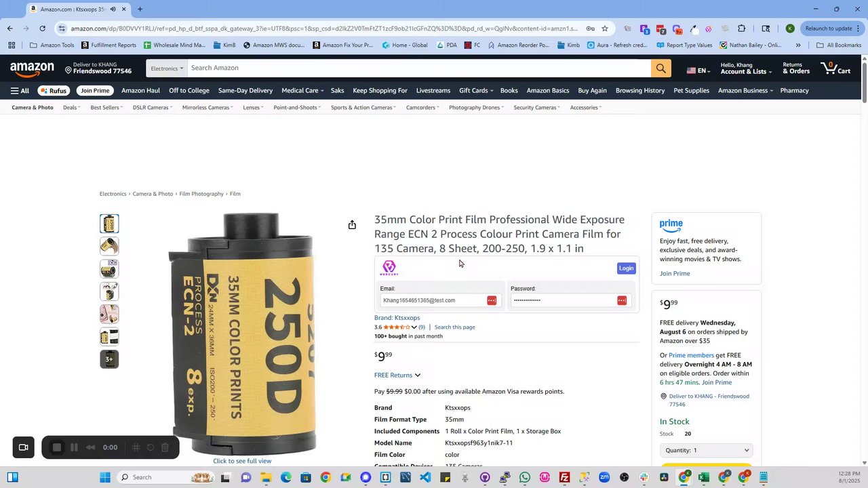The image size is (868, 488).
Task: Open the Amazon Tools bookmark folder
Action: pyautogui.click(x=52, y=45)
